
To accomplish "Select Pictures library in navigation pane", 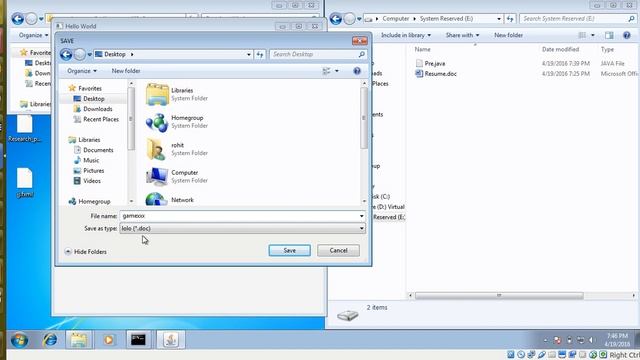I will pyautogui.click(x=89, y=171).
